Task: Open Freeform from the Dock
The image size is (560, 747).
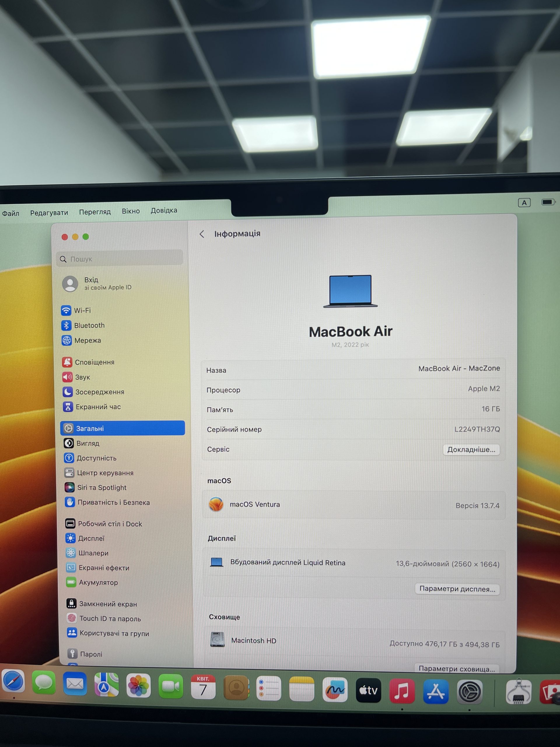Action: (x=335, y=690)
